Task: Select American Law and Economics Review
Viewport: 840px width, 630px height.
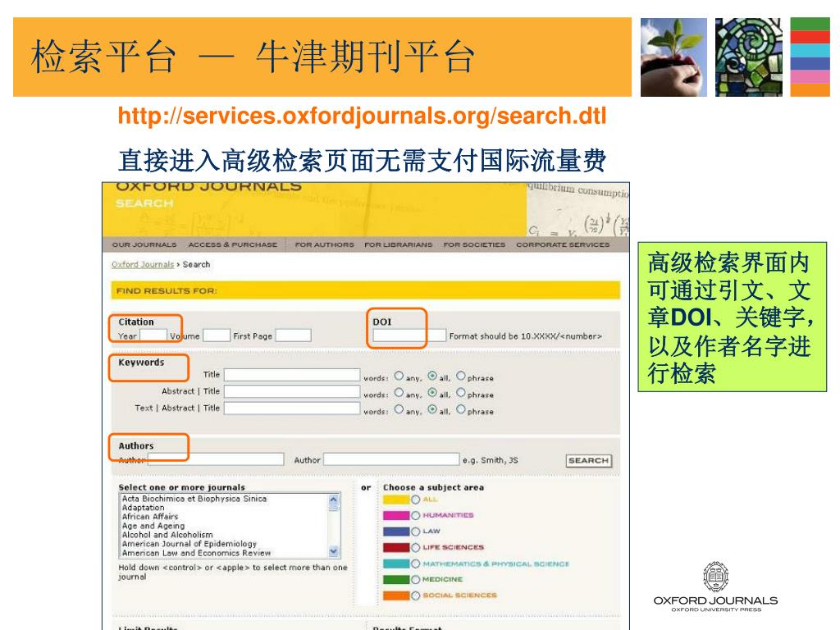Action: [196, 553]
